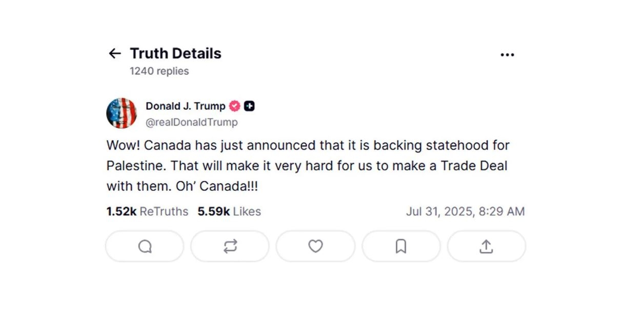Click the black plus badge beside name
The width and height of the screenshot is (644, 328).
pos(249,106)
